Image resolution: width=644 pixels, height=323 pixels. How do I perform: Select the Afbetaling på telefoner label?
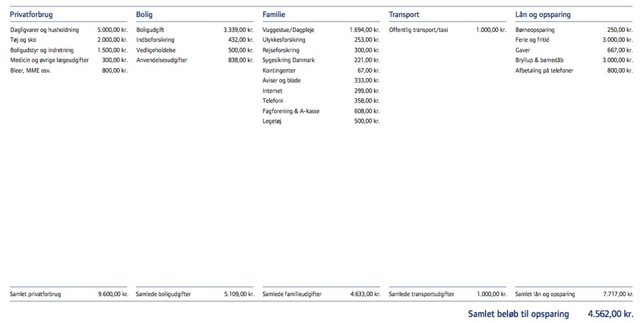(544, 71)
